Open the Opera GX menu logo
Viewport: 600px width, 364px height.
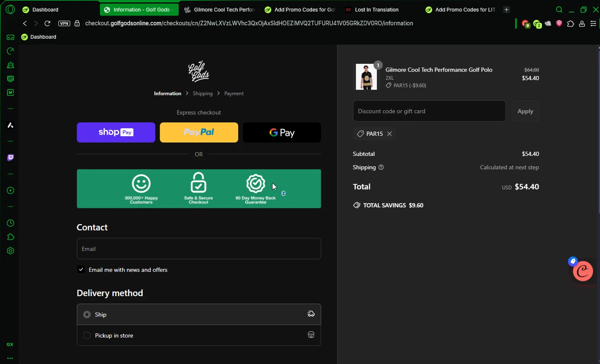coord(10,9)
